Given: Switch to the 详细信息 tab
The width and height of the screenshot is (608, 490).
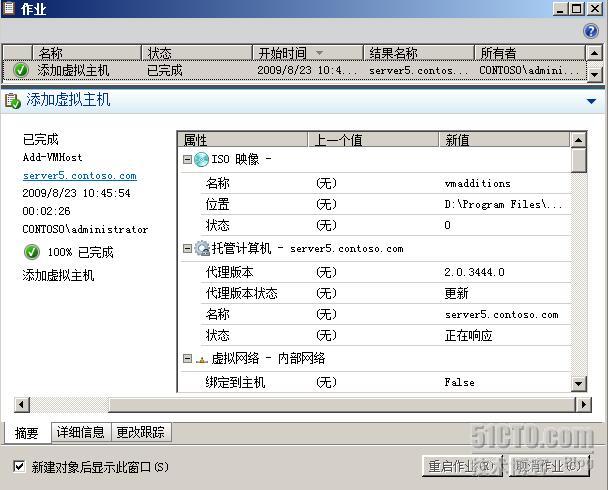Looking at the screenshot, I should (x=81, y=432).
